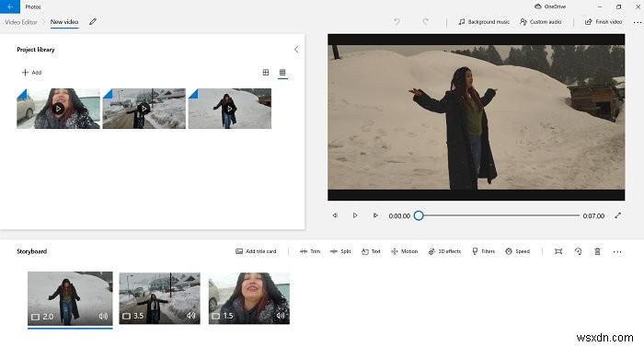
Task: Click the Project library heading
Action: (36, 50)
